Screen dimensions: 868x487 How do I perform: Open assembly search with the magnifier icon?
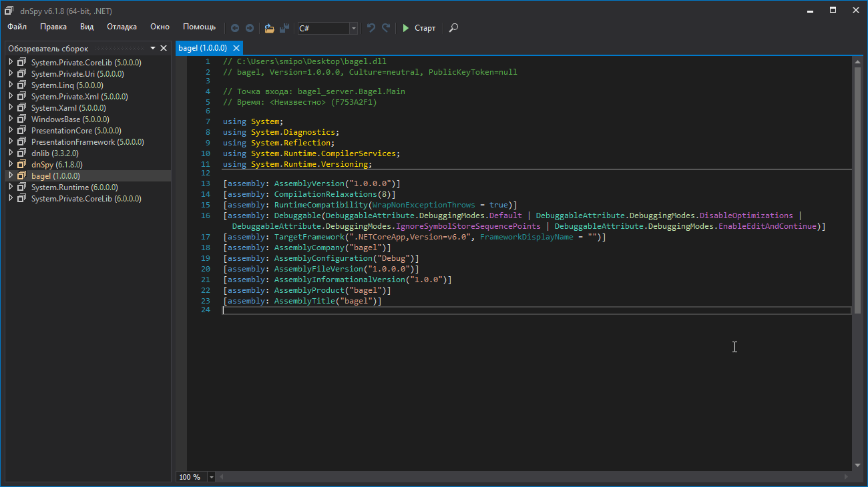coord(453,28)
